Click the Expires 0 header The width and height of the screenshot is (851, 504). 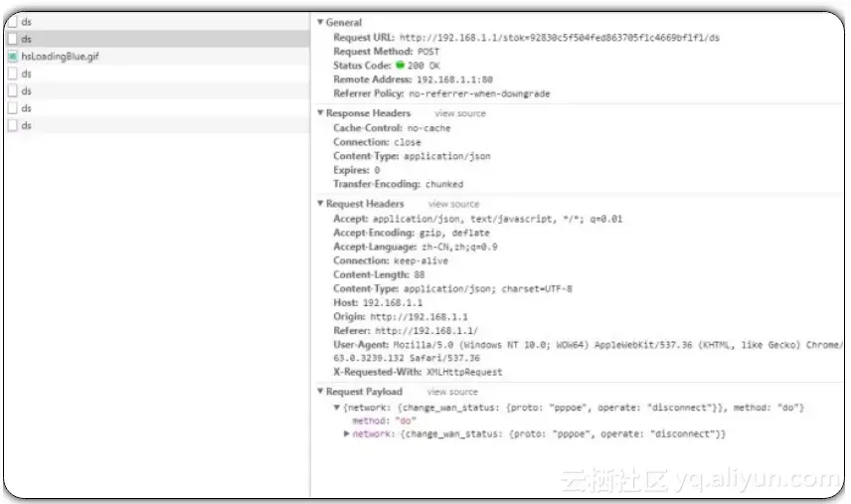click(x=357, y=170)
